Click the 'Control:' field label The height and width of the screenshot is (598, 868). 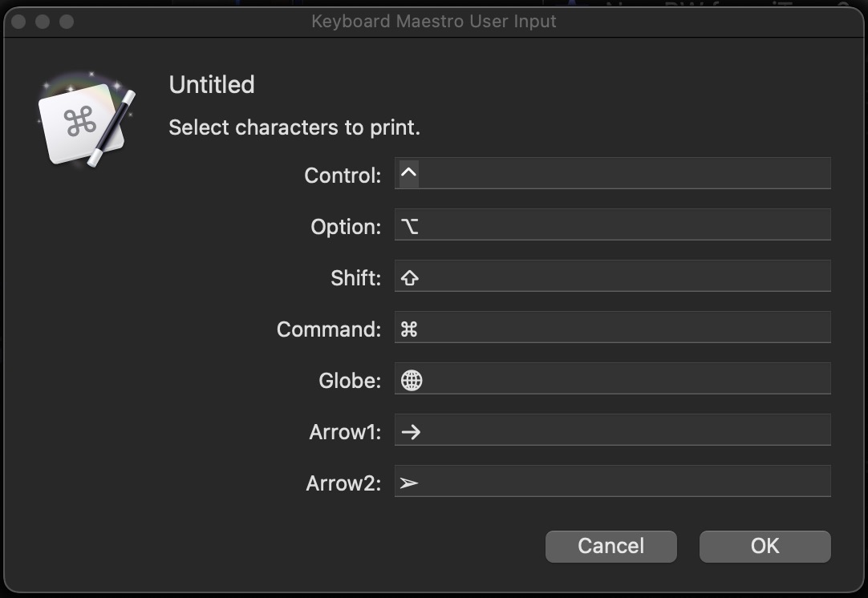[x=343, y=176]
